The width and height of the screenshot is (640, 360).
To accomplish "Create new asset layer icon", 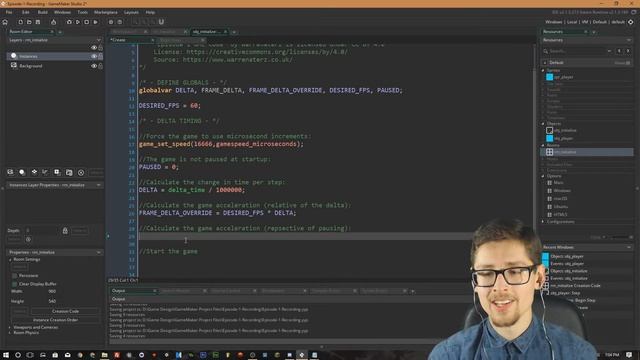I will [57, 173].
